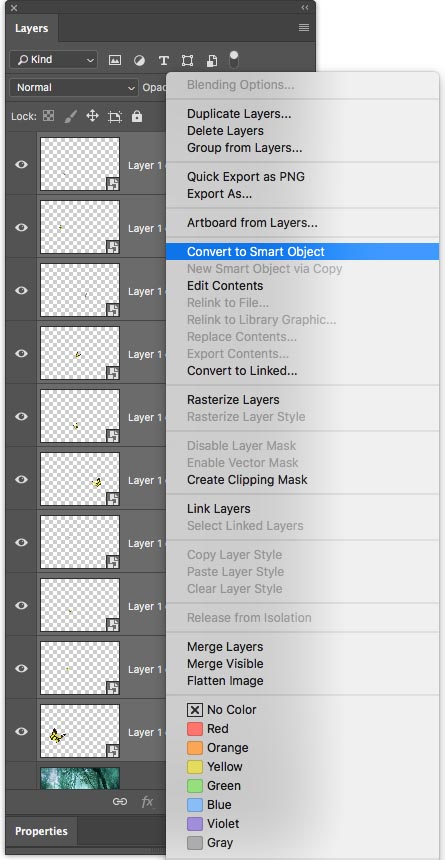Select Rasterize Layers from context menu
This screenshot has height=860, width=445.
coord(233,400)
